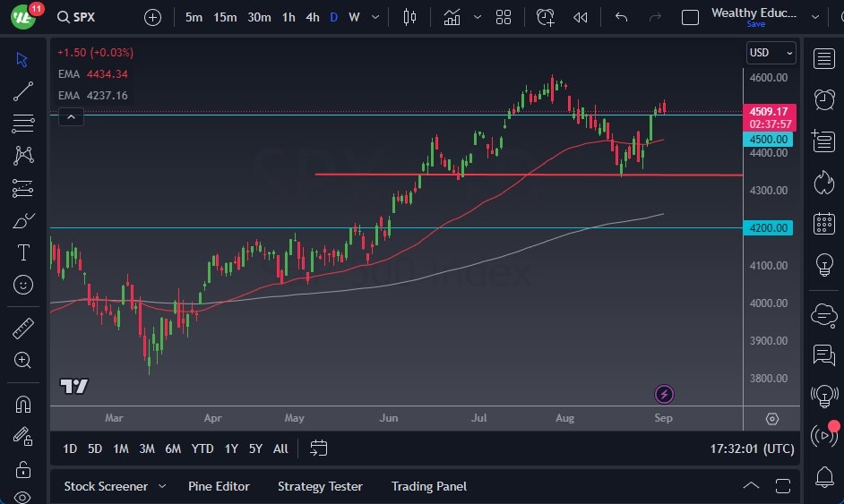Screen dimensions: 844x504
Task: Open the Calendar icon in right sidebar
Action: point(823,224)
